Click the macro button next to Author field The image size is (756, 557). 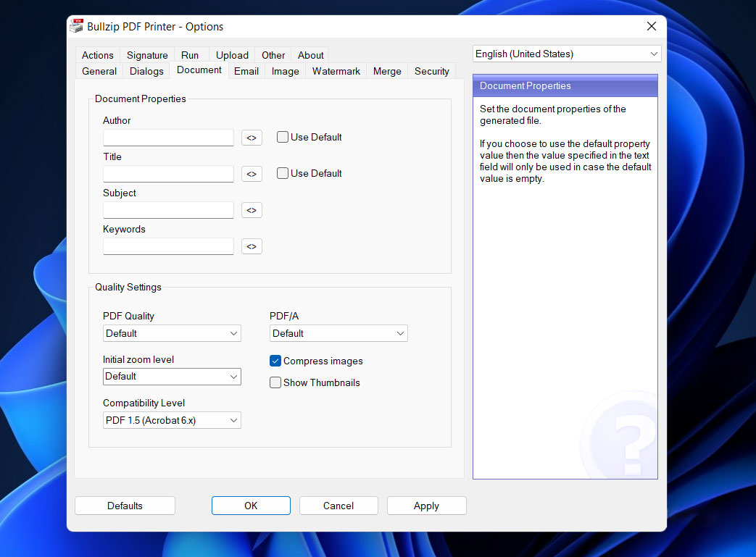click(252, 138)
